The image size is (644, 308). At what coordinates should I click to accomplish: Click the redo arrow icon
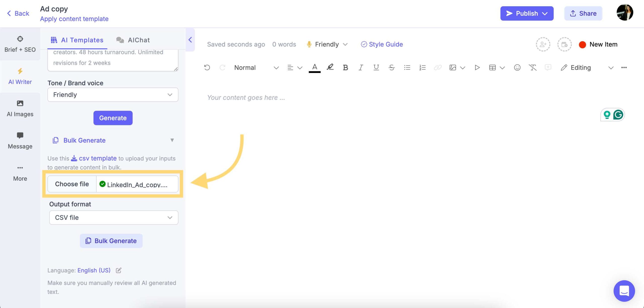click(x=222, y=67)
